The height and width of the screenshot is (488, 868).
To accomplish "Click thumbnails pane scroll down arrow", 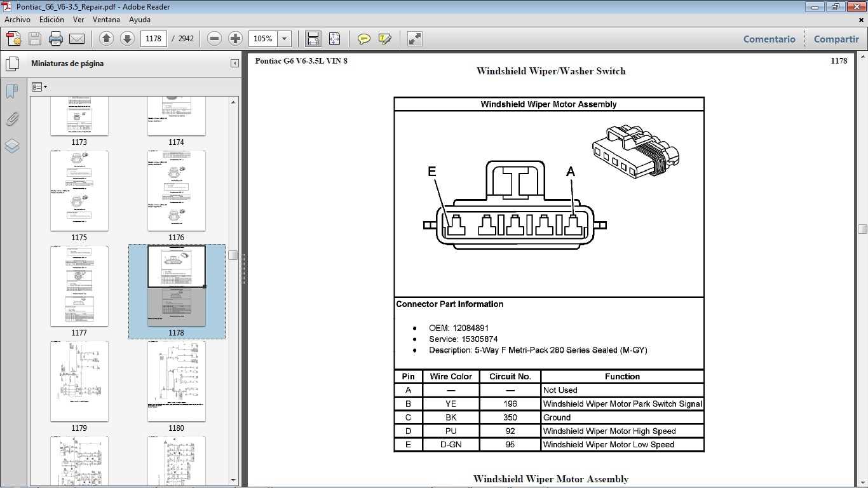I will (x=233, y=480).
